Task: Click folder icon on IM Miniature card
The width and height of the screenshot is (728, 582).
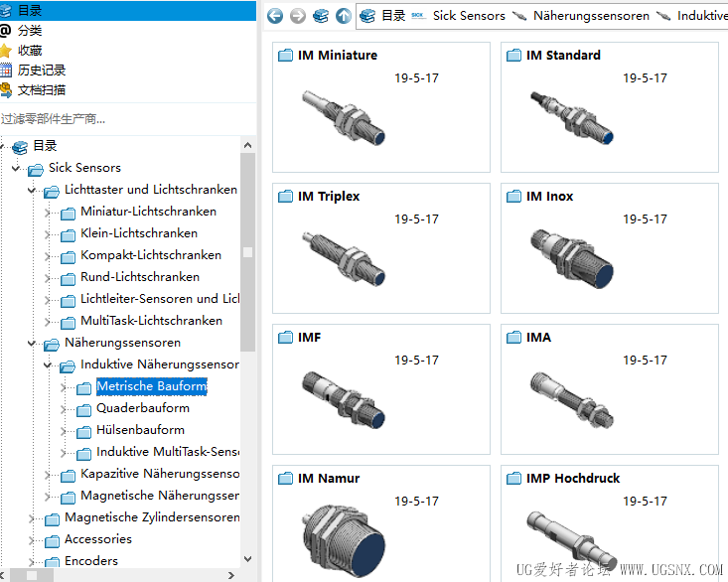Action: coord(285,56)
